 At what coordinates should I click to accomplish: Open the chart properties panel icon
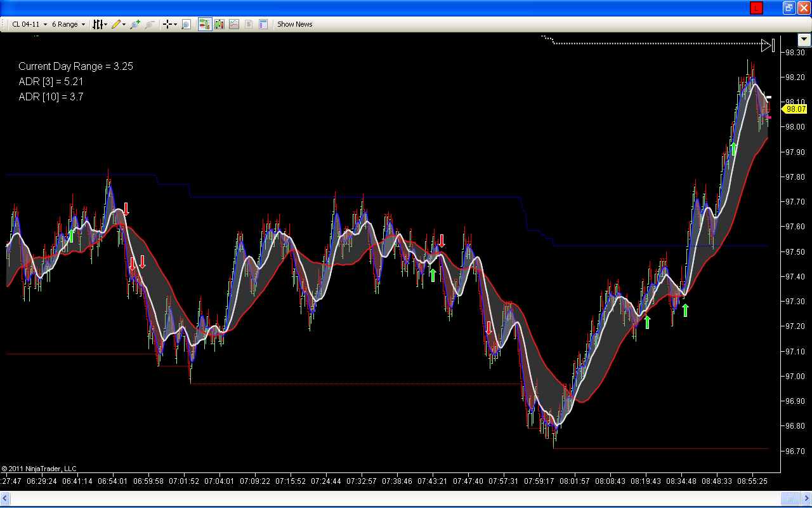coord(263,24)
